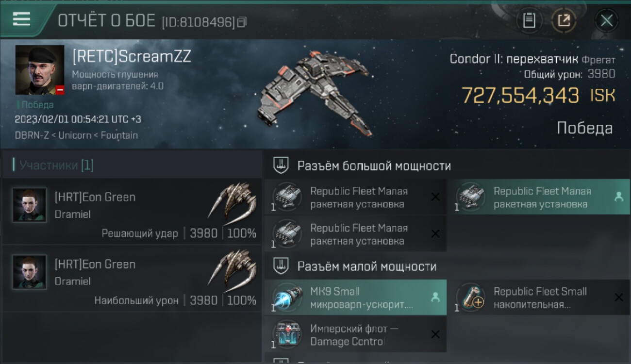
Task: Open ScreamZZ pilot portrait
Action: pos(40,70)
